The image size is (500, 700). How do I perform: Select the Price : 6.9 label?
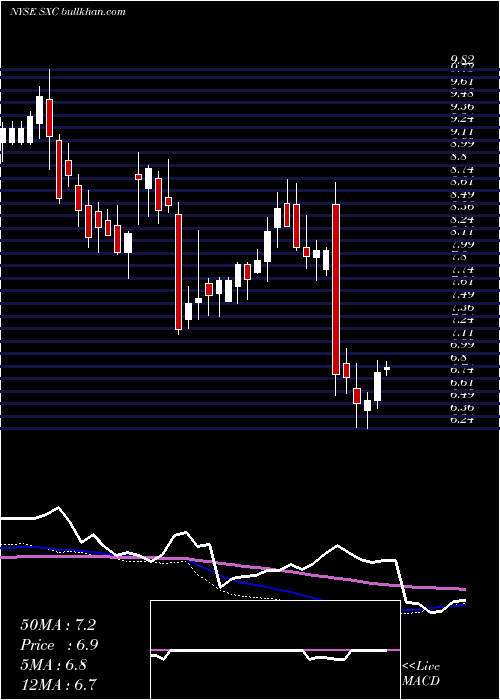click(x=59, y=645)
